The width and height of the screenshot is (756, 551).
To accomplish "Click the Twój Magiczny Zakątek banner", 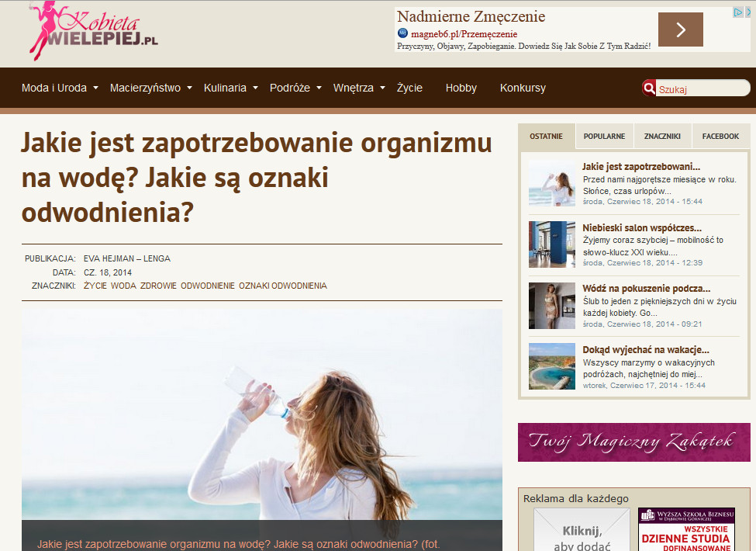I will click(x=633, y=442).
